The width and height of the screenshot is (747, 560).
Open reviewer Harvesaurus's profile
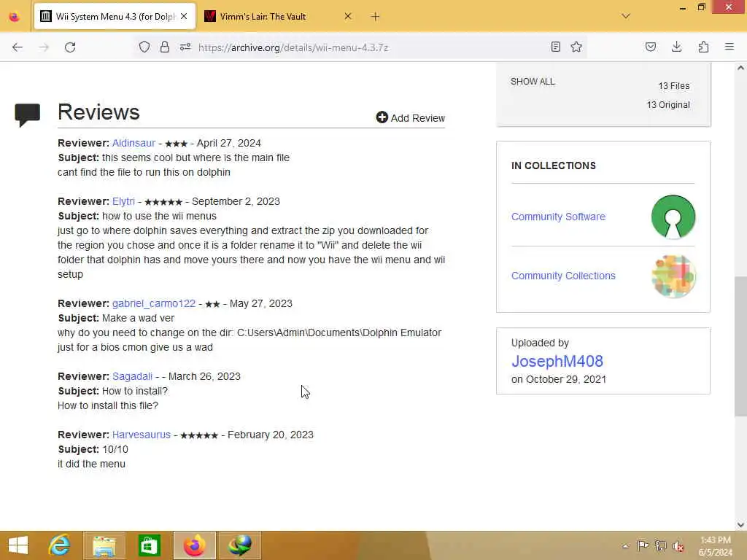coord(142,435)
